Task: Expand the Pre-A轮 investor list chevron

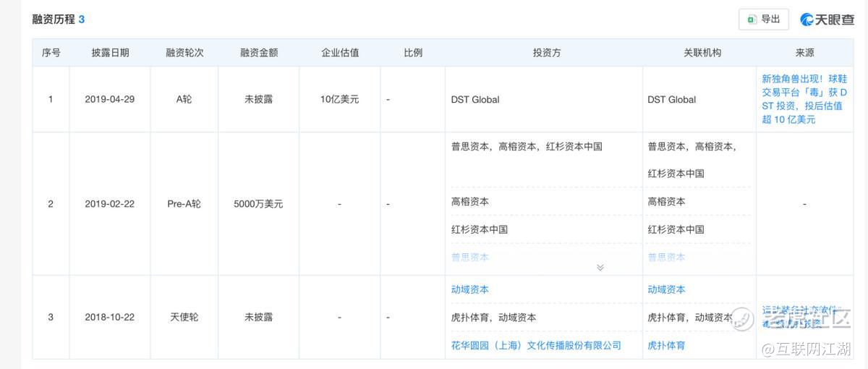Action: [600, 267]
